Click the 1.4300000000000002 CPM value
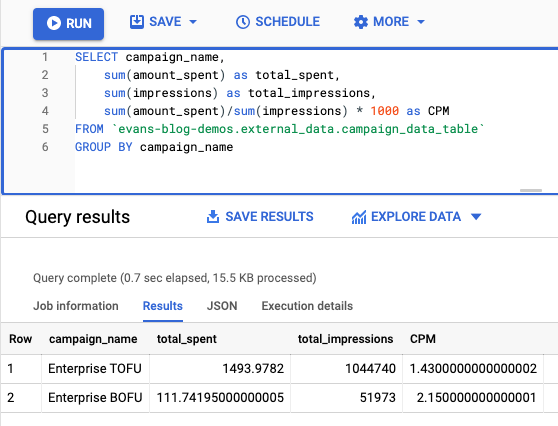Screen dimensions: 558x426 473,369
